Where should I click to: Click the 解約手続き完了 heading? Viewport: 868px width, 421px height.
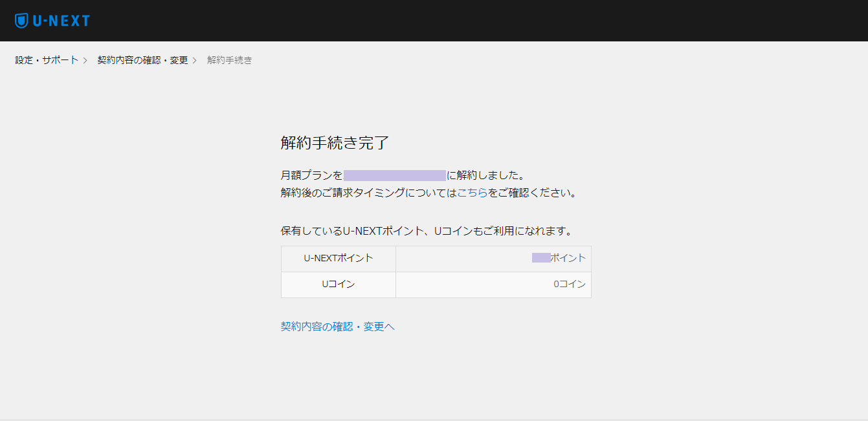pos(335,143)
